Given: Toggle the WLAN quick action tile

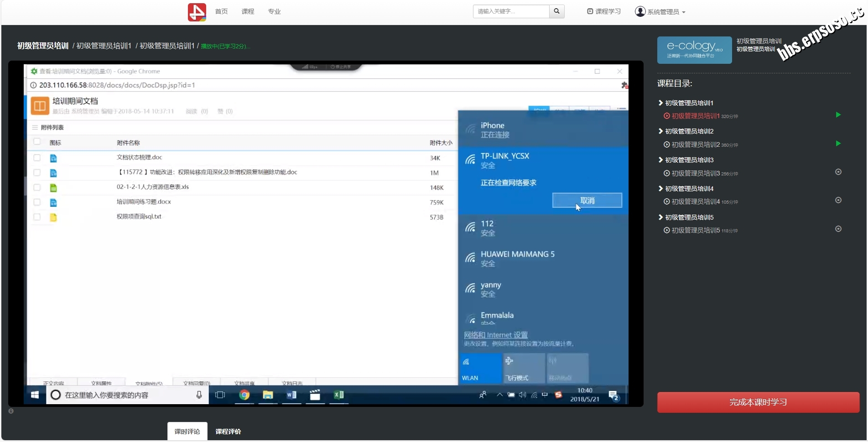Looking at the screenshot, I should click(x=480, y=368).
